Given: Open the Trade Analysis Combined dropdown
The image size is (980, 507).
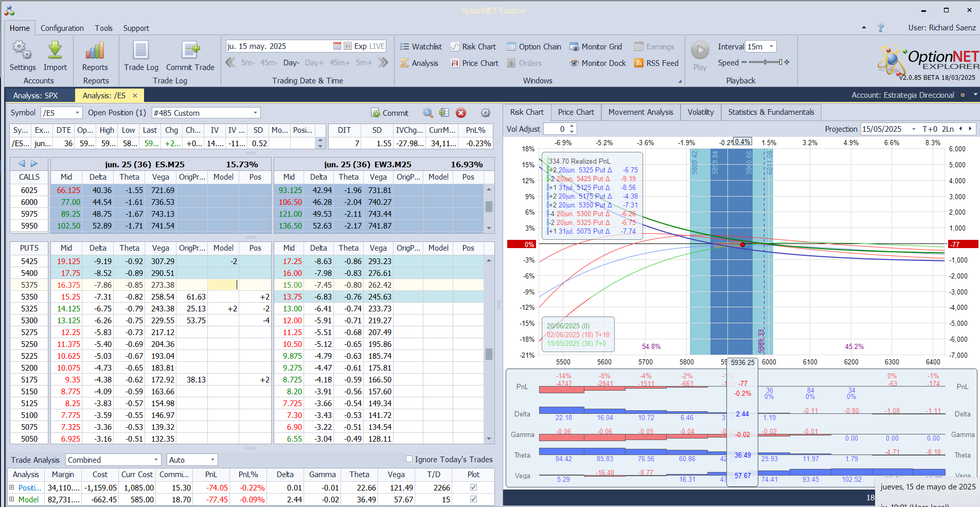Looking at the screenshot, I should (156, 460).
